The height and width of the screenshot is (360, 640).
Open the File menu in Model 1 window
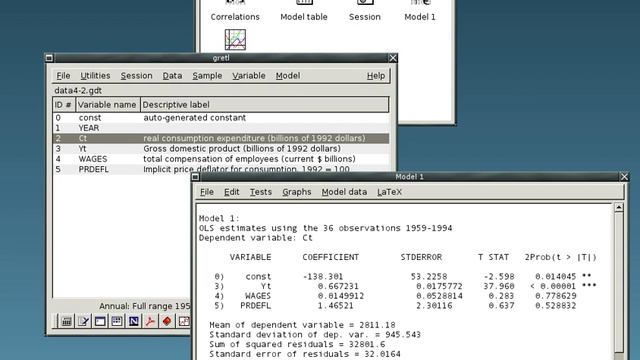click(x=207, y=192)
